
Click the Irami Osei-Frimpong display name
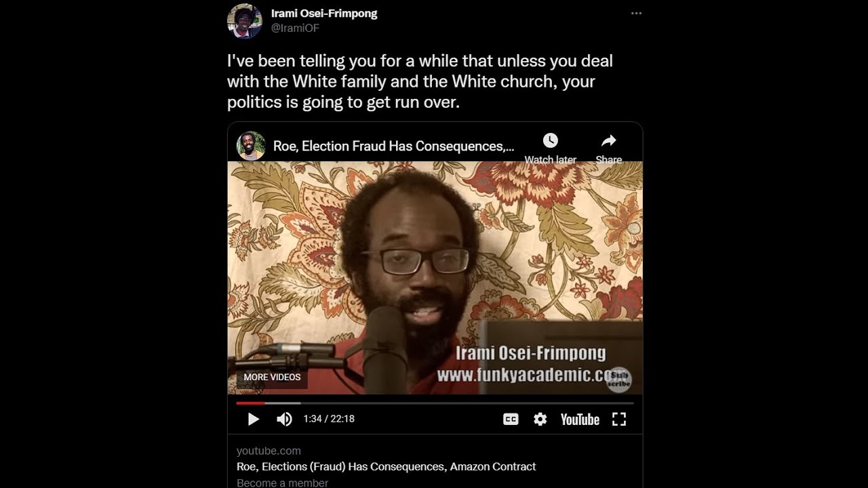[x=324, y=14]
